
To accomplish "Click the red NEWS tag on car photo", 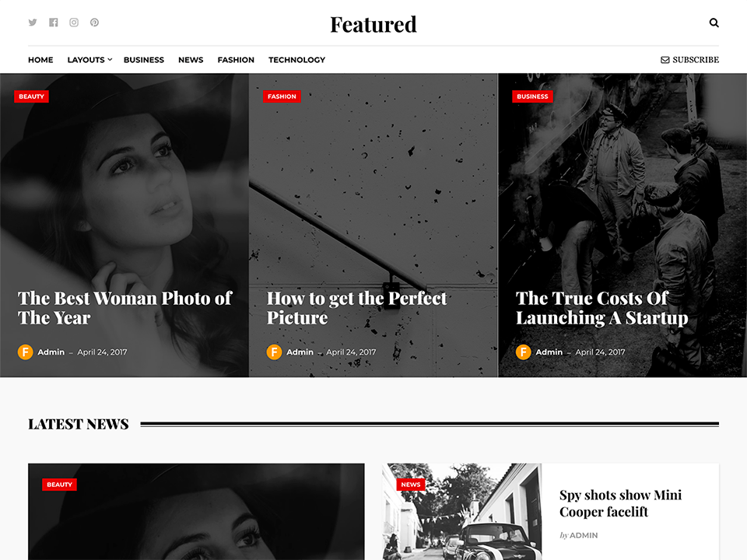I will 411,485.
